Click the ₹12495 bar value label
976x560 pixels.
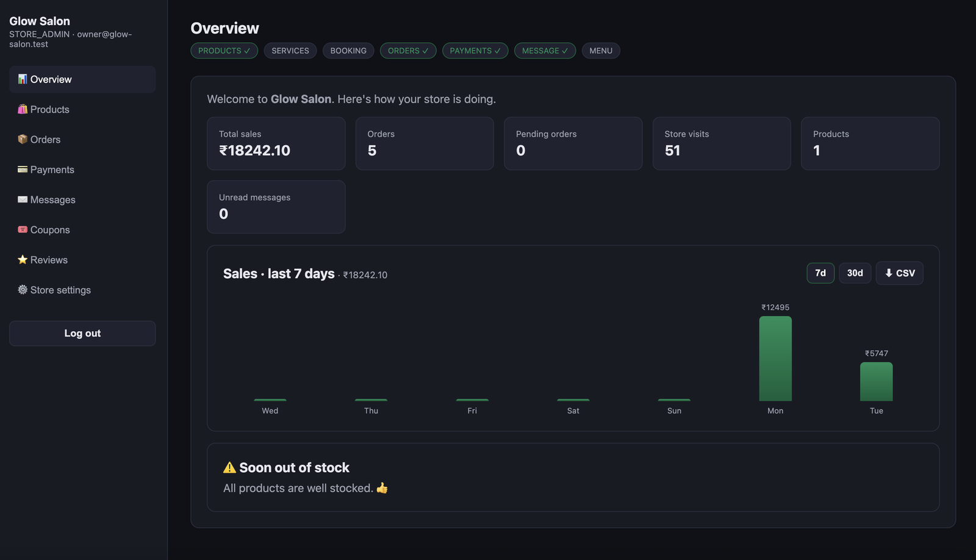point(775,307)
